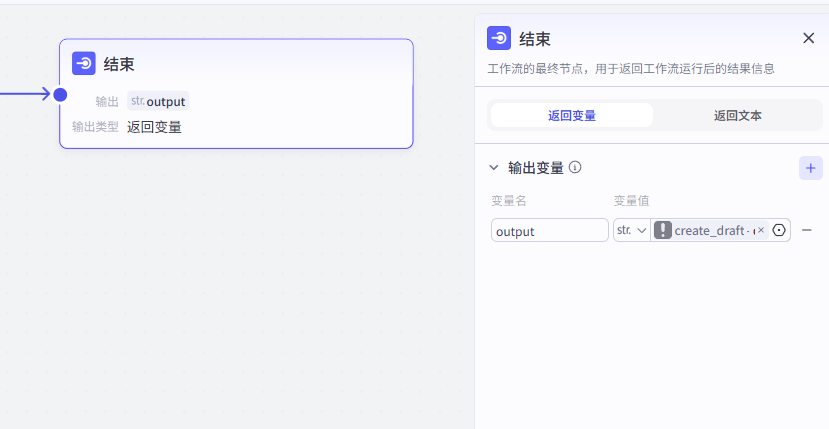829x429 pixels.
Task: Click the 结束 icon in panel header
Action: point(499,38)
